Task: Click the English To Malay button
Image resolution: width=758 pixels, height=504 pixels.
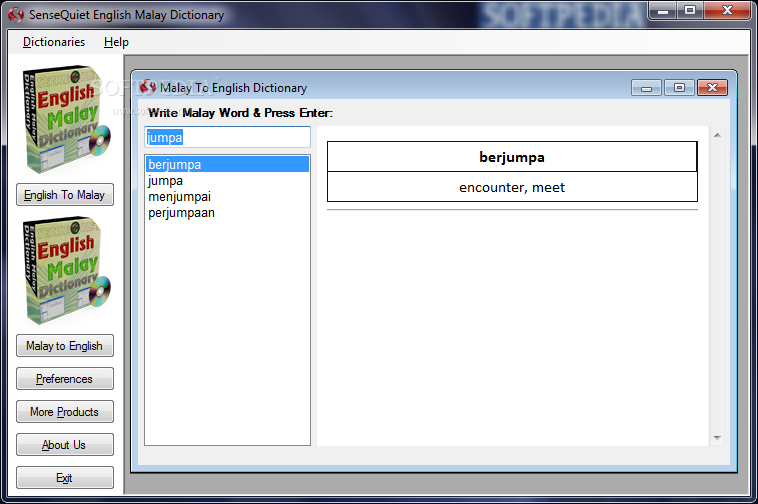Action: click(x=65, y=195)
